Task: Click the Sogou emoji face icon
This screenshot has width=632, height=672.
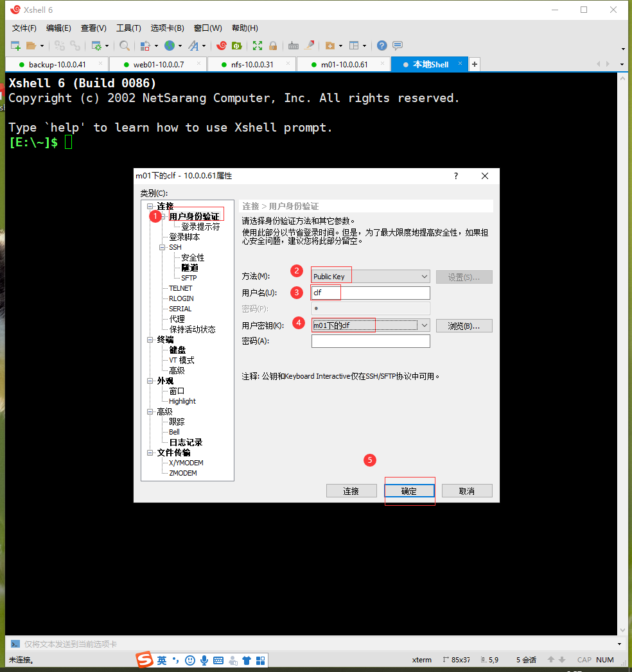Action: pos(190,660)
